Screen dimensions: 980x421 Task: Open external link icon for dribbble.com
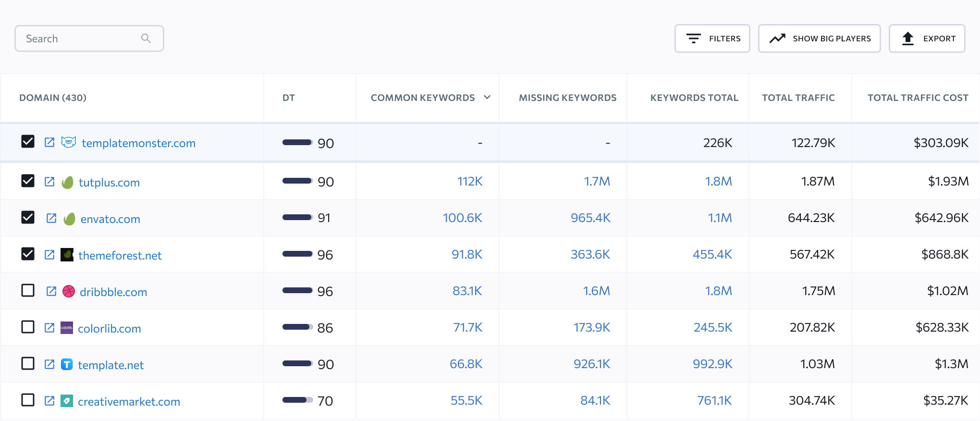51,291
